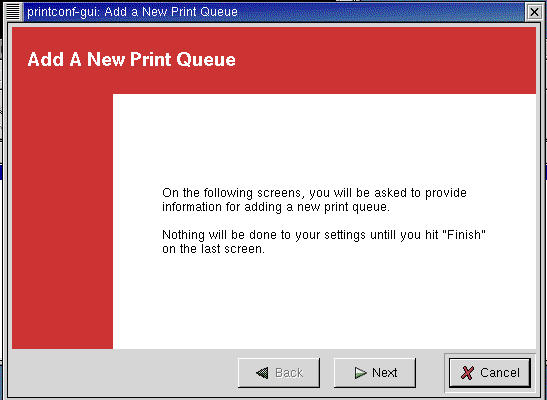Proceed using the Next button label
This screenshot has height=400, width=547.
[385, 373]
